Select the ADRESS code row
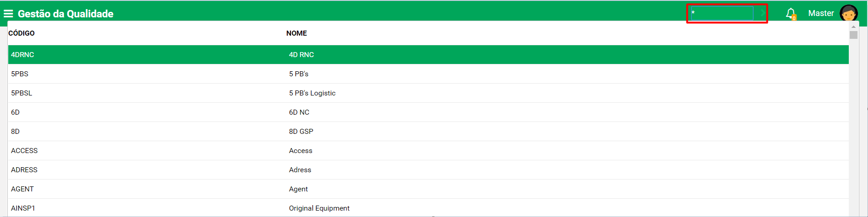Viewport: 868px width, 217px height. point(24,170)
